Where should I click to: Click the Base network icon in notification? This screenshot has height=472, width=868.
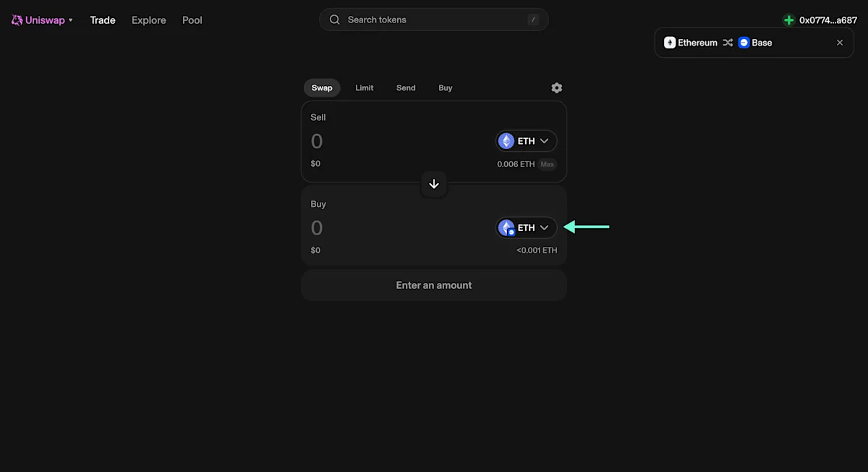[x=744, y=43]
